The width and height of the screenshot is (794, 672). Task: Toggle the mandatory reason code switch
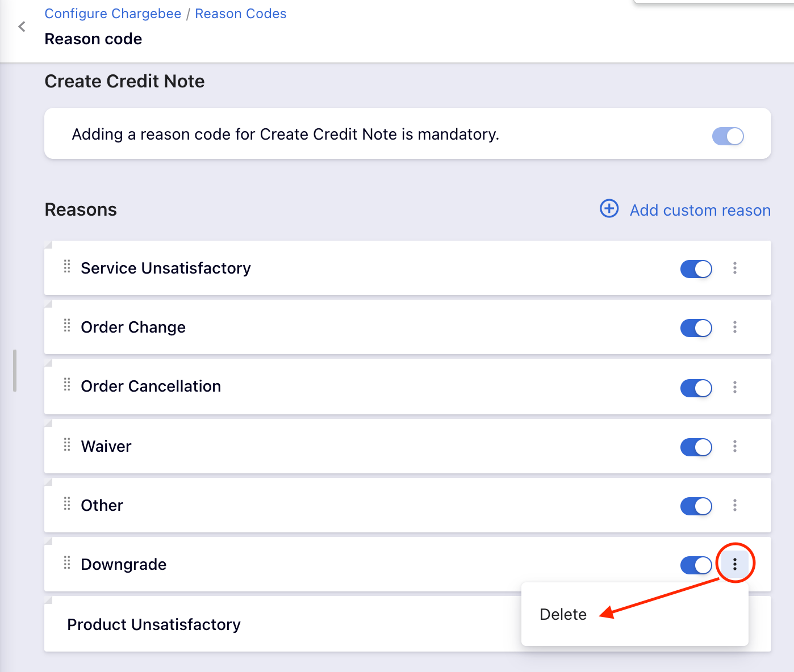(728, 136)
